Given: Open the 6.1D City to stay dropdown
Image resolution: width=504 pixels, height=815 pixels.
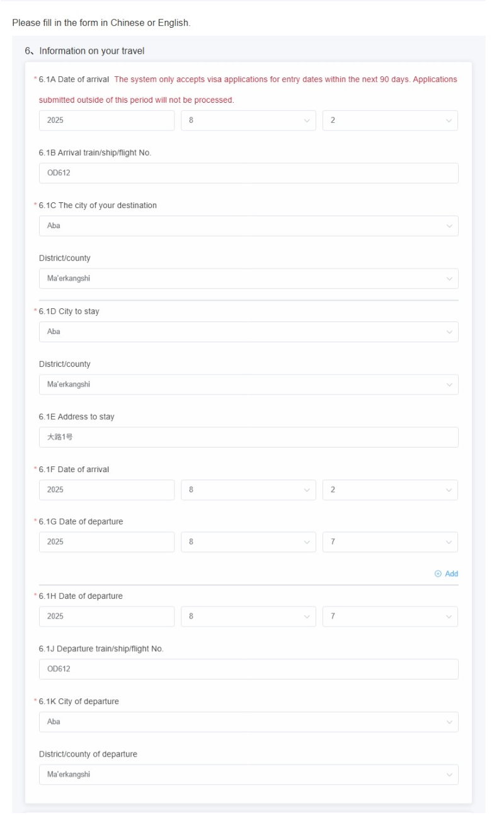Looking at the screenshot, I should [x=248, y=332].
